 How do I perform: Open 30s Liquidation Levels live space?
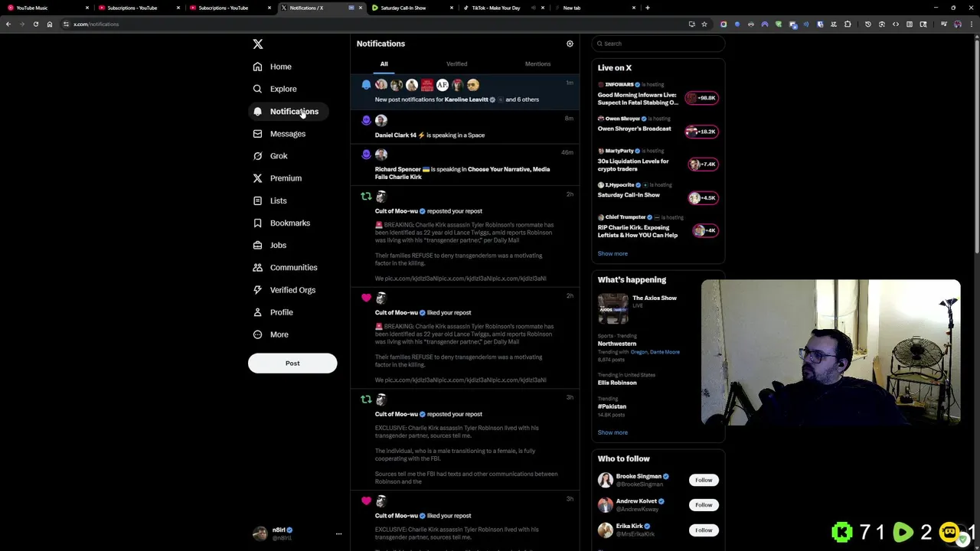click(x=658, y=161)
